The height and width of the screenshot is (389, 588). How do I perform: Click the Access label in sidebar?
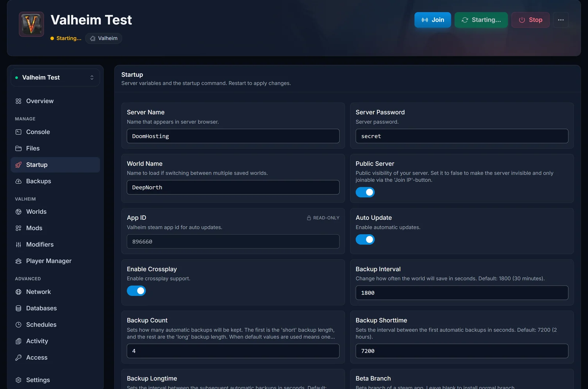tap(37, 357)
